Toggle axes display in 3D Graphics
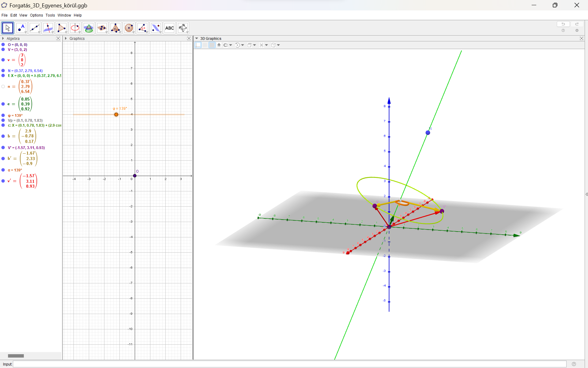This screenshot has width=588, height=368. [x=198, y=45]
